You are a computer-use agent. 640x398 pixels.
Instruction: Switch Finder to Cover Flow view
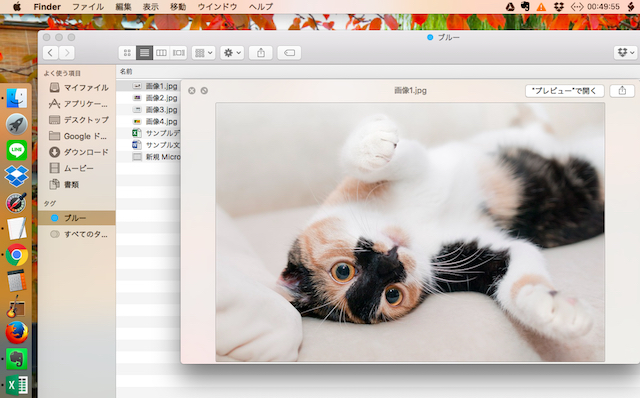point(179,53)
